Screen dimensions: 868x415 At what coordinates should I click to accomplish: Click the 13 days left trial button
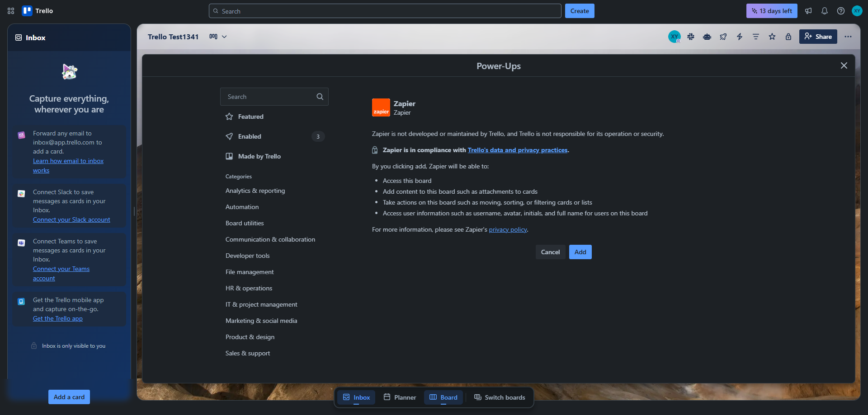pyautogui.click(x=772, y=11)
